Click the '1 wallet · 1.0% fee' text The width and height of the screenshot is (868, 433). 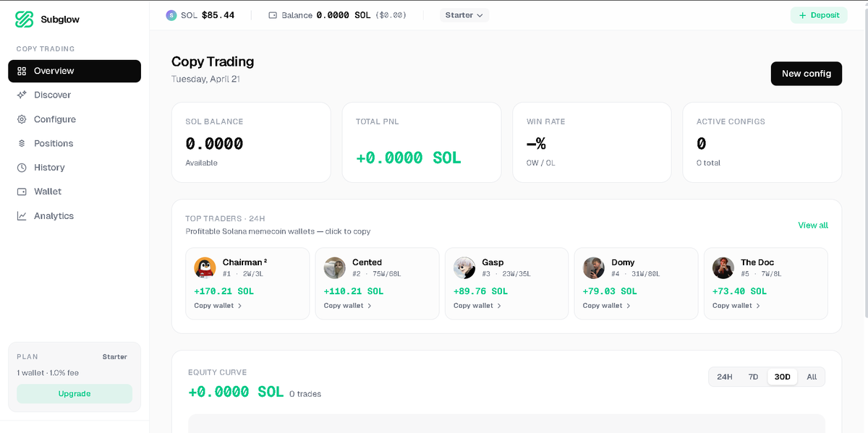tap(48, 373)
